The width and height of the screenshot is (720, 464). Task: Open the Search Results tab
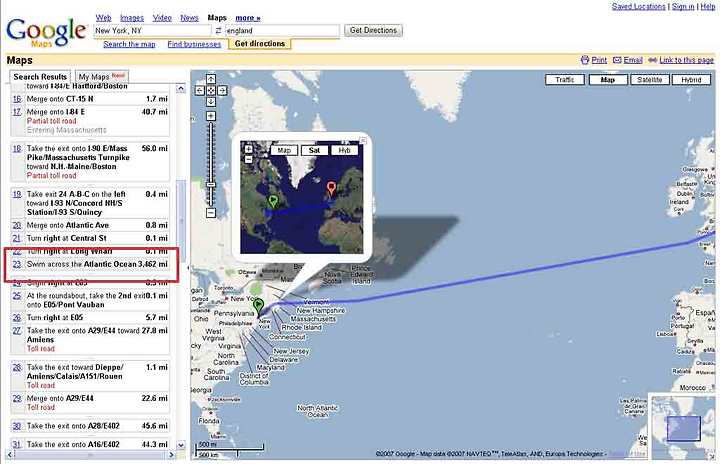click(x=40, y=77)
